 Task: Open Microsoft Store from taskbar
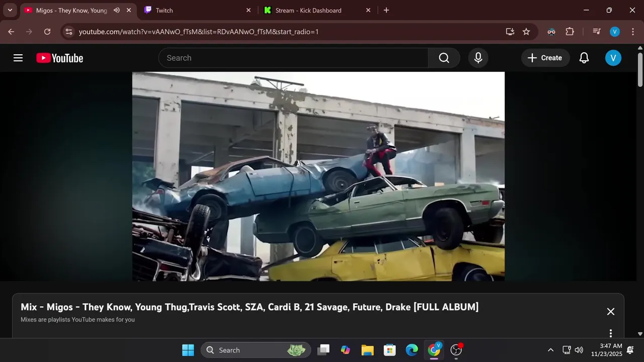389,350
